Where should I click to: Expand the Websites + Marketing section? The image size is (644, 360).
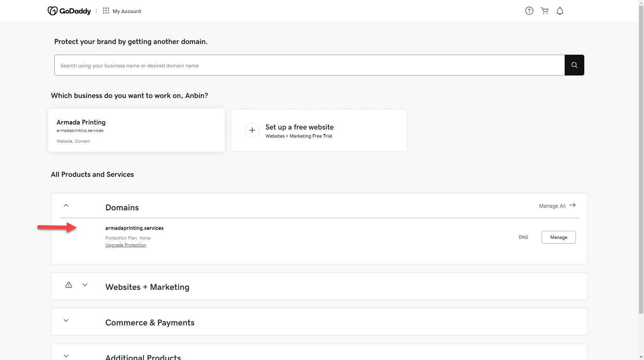coord(85,285)
